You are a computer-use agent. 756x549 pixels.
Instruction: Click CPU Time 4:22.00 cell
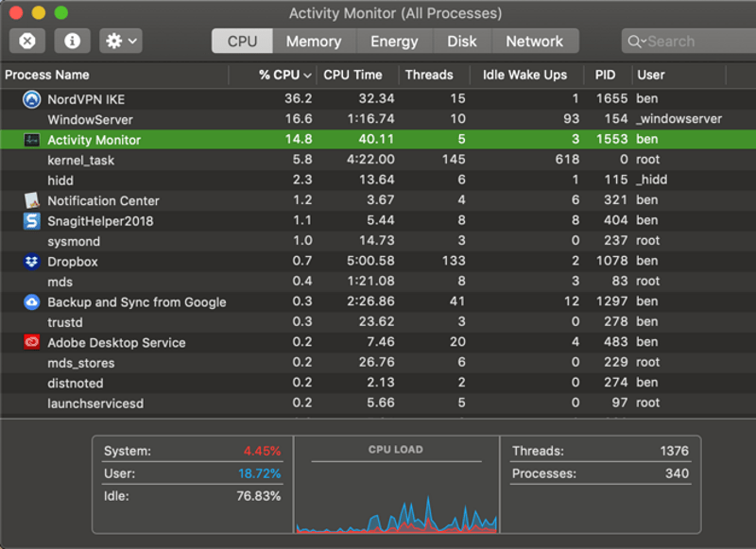(370, 160)
